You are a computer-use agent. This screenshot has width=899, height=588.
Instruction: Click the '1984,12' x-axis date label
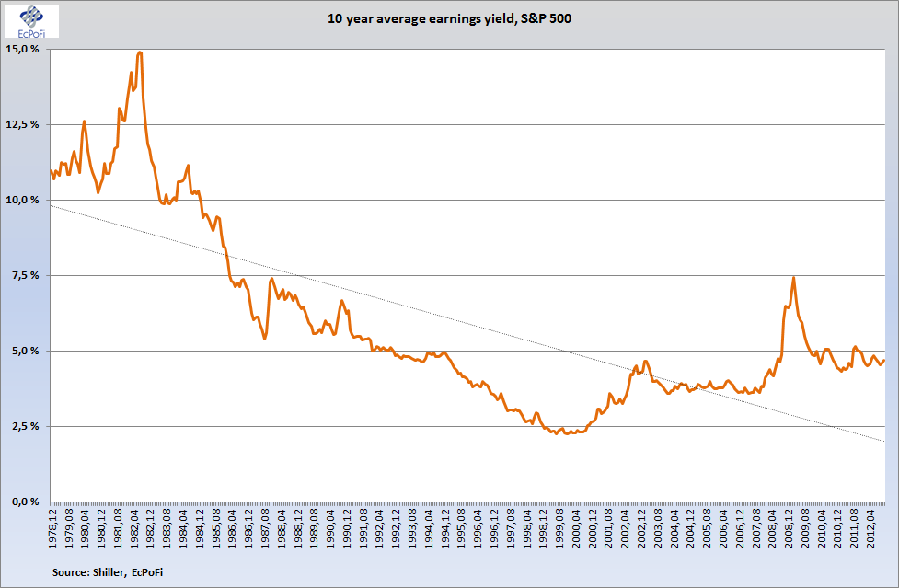pyautogui.click(x=200, y=528)
